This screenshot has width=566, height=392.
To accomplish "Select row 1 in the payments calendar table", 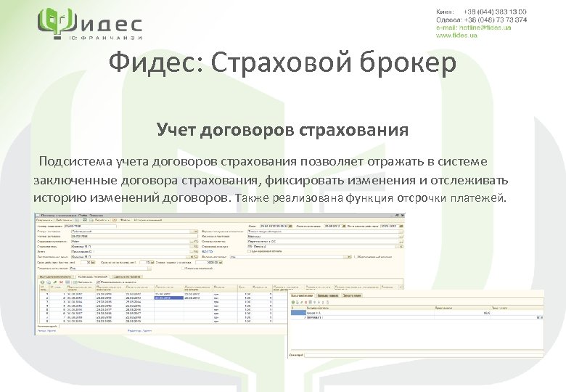I will (x=163, y=294).
